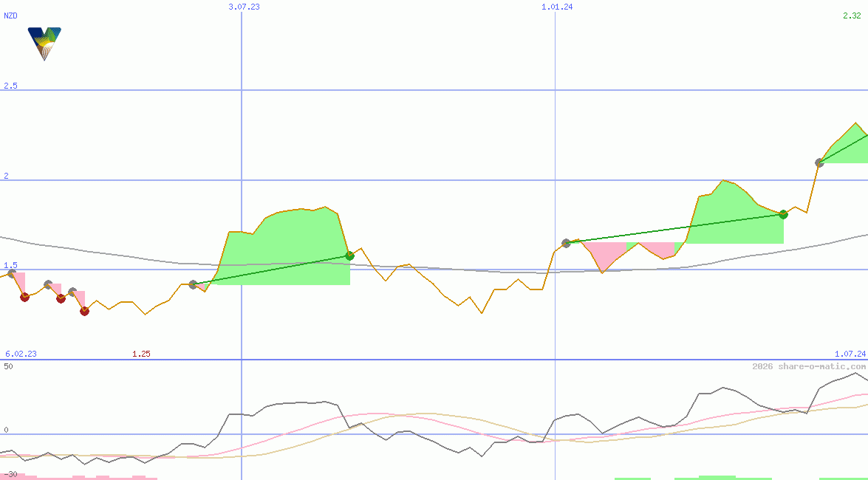This screenshot has width=868, height=480.
Task: Expand the 1.25 price level label
Action: click(140, 354)
